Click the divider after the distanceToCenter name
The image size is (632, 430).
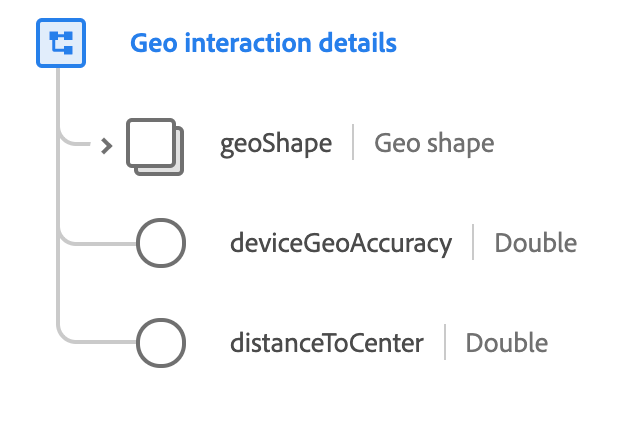tap(445, 344)
